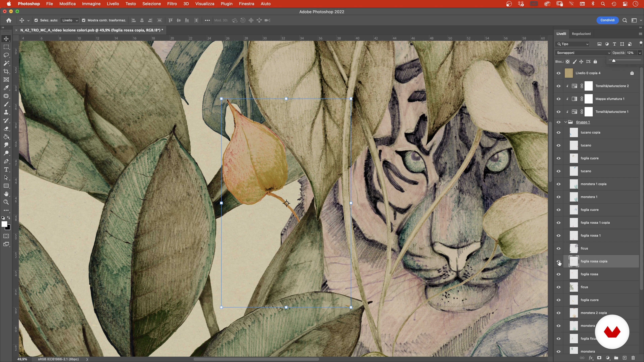This screenshot has width=644, height=362.
Task: Click the lock all padlock icon
Action: coord(595,62)
